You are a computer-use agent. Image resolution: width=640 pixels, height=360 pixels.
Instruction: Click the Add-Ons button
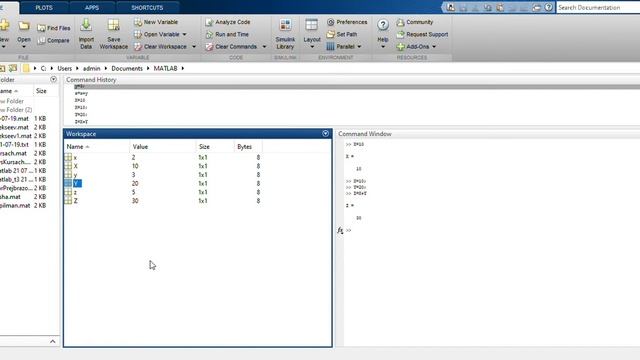413,47
